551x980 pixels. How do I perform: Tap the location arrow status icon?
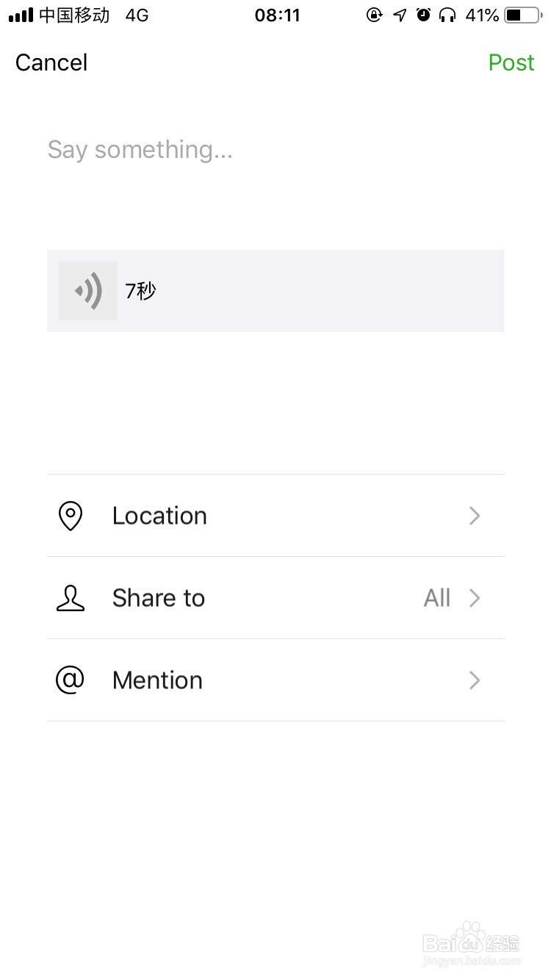(400, 15)
